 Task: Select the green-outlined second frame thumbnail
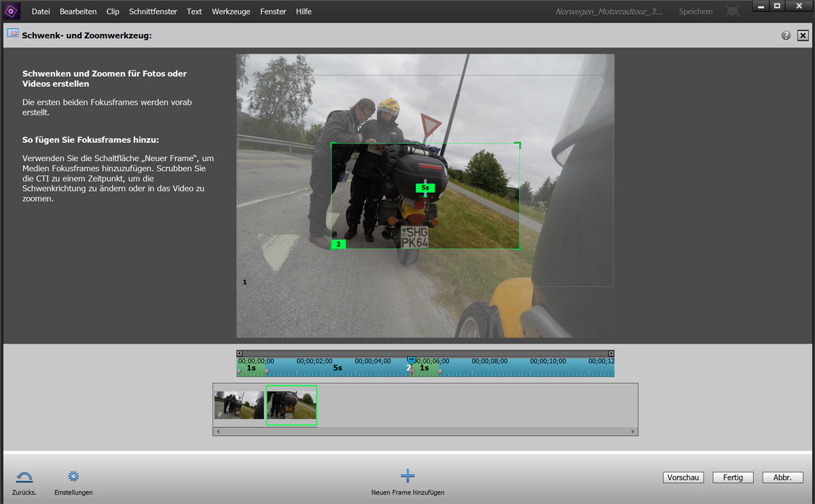291,405
